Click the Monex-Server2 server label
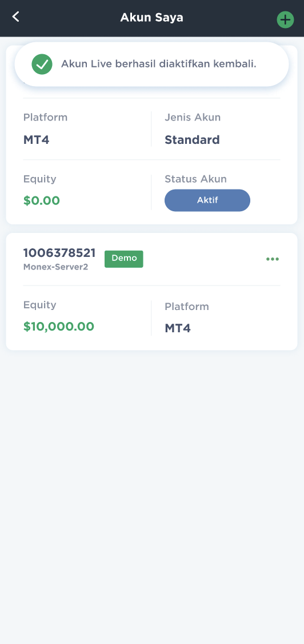Screen dimensions: 304x644 [x=55, y=267]
